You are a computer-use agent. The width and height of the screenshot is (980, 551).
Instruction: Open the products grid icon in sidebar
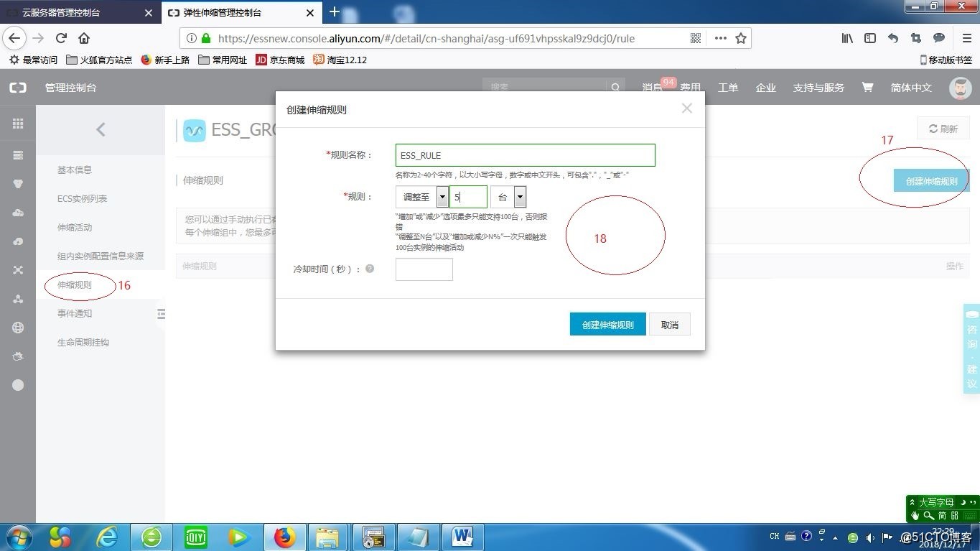18,124
